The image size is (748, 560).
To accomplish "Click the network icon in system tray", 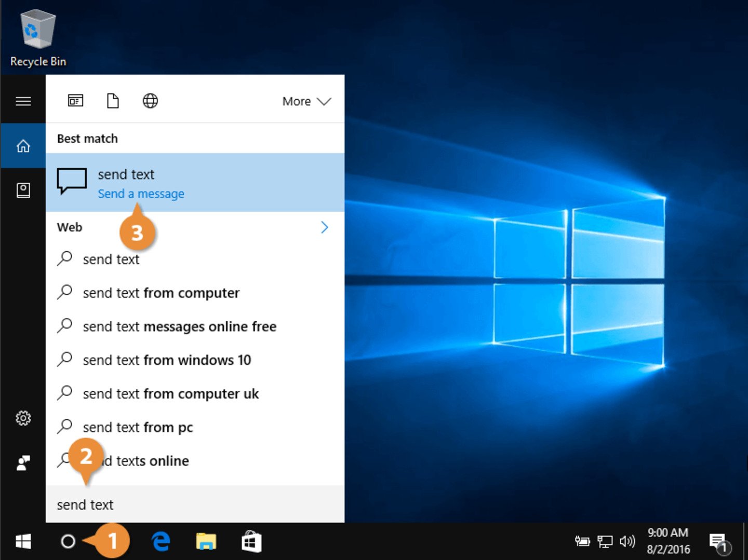I will [605, 541].
